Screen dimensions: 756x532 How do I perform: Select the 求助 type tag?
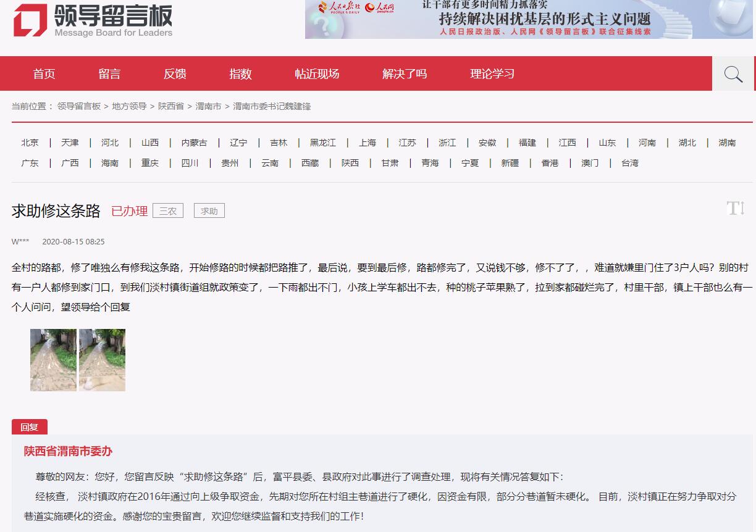point(209,211)
